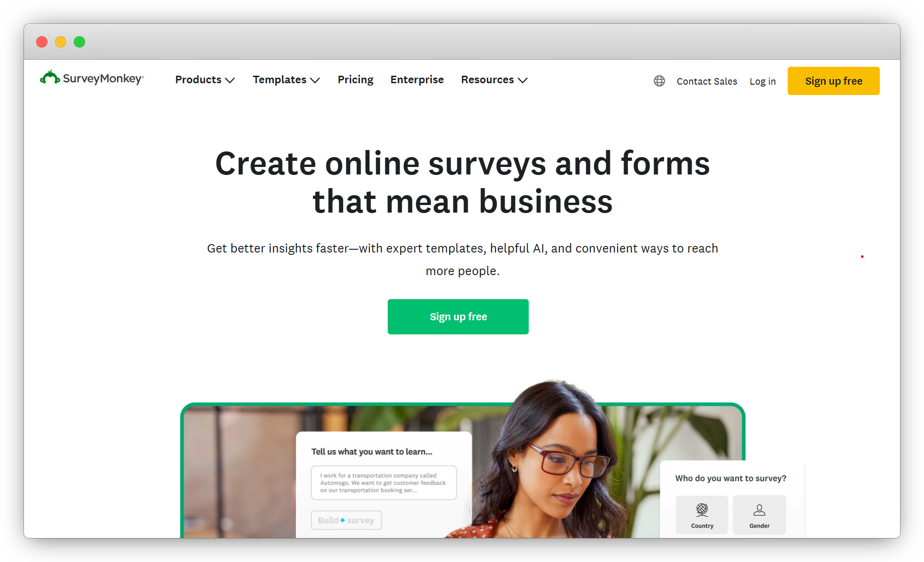Select the Pricing menu item
The image size is (924, 562).
click(x=356, y=79)
